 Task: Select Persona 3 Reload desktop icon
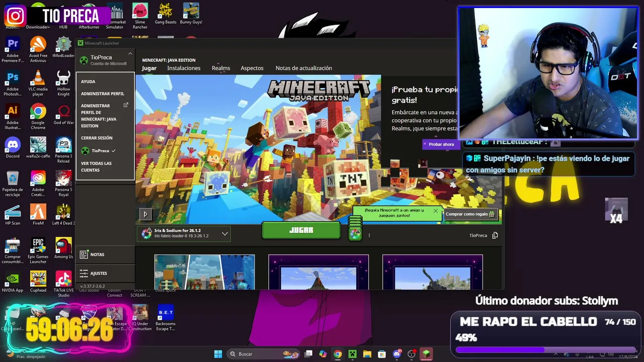[63, 150]
